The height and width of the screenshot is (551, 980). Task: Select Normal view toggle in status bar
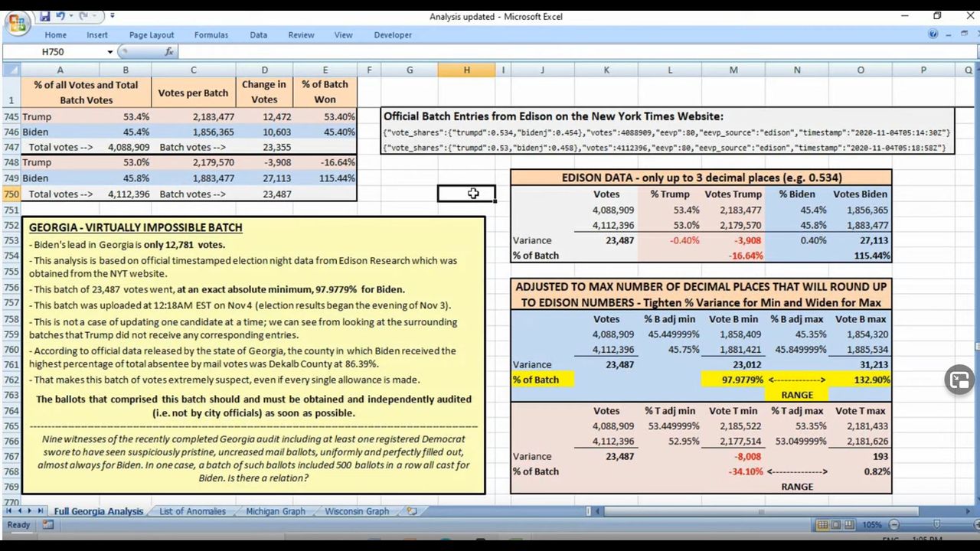coord(822,525)
